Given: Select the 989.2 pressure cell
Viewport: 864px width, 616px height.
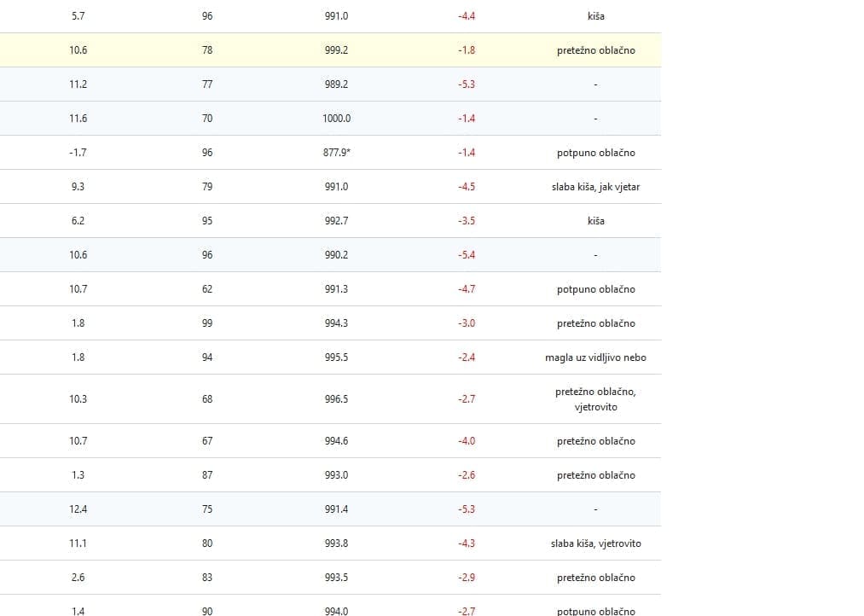Looking at the screenshot, I should coord(336,84).
